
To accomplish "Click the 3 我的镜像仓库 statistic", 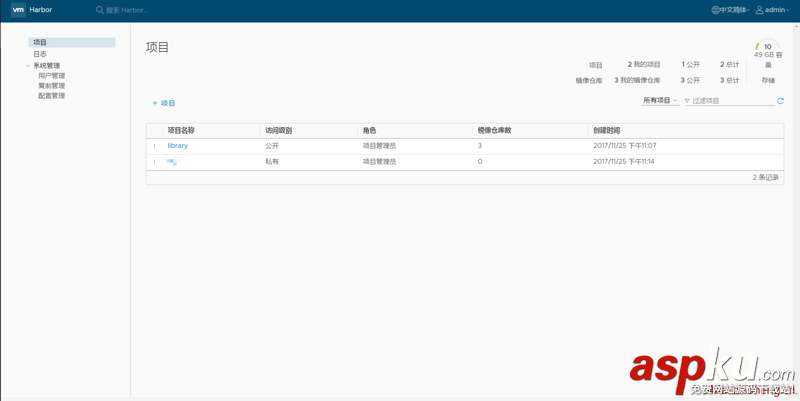I will click(x=637, y=80).
